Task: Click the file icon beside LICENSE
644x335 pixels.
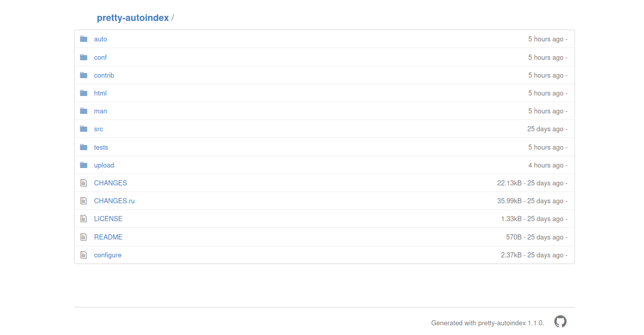Action: [x=84, y=219]
